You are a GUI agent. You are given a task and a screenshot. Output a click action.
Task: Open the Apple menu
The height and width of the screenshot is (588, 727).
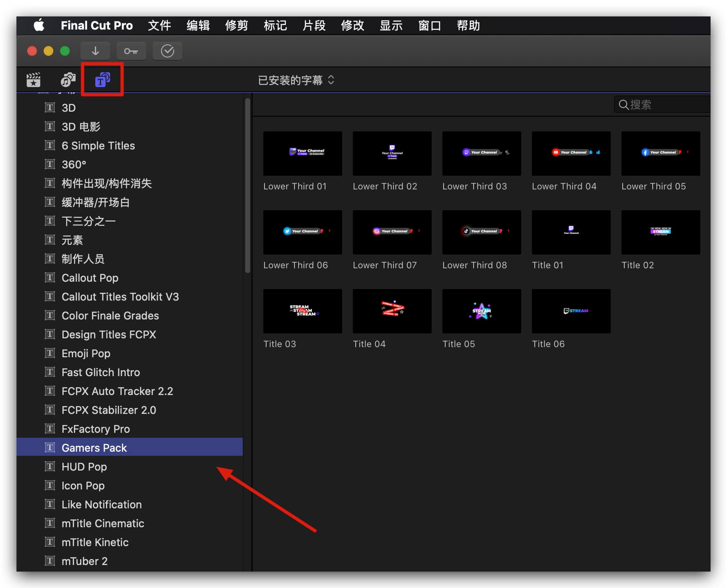point(39,25)
